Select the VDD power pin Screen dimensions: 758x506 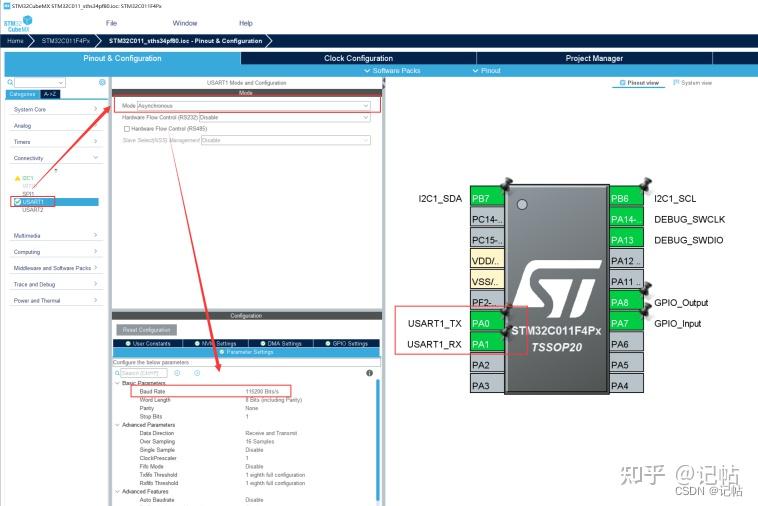[487, 260]
